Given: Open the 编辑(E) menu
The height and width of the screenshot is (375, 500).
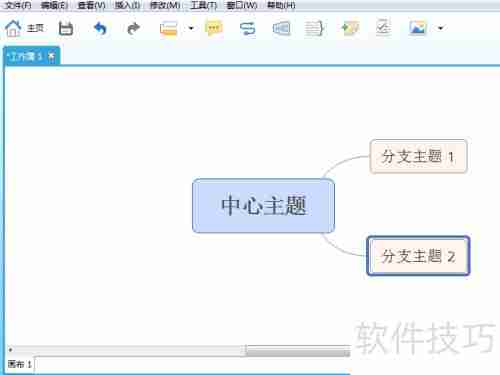Looking at the screenshot, I should [54, 5].
